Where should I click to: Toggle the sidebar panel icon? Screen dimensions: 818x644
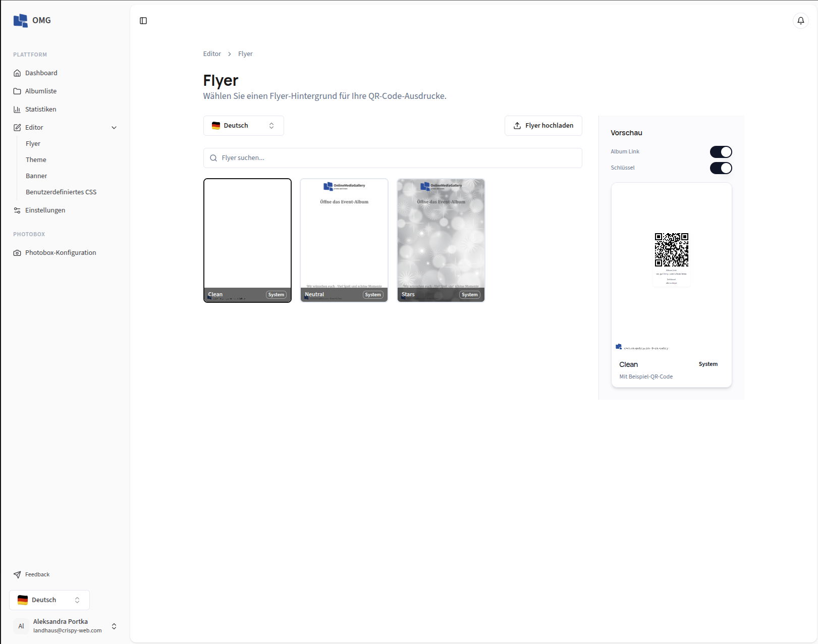point(143,21)
